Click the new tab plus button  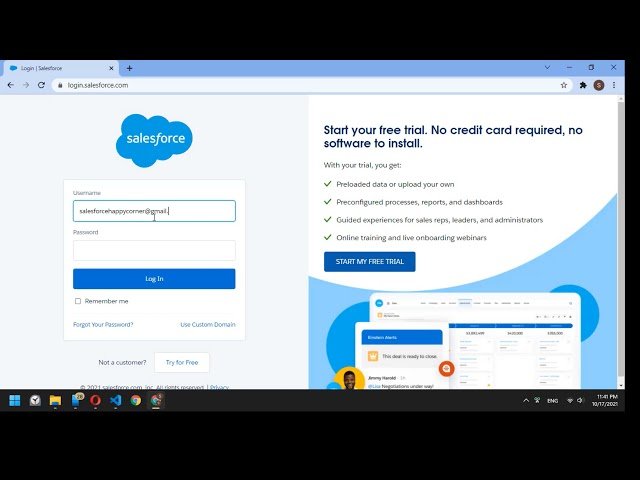coord(129,68)
